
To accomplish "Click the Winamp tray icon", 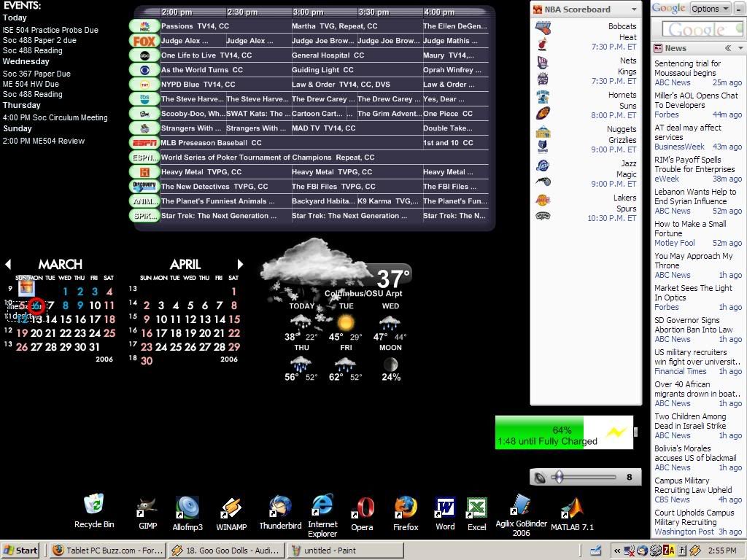I will [x=694, y=551].
